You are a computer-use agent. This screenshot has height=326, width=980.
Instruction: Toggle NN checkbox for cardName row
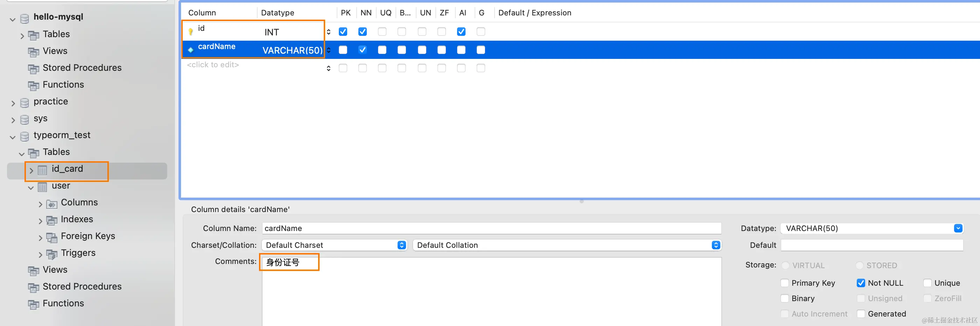[363, 50]
